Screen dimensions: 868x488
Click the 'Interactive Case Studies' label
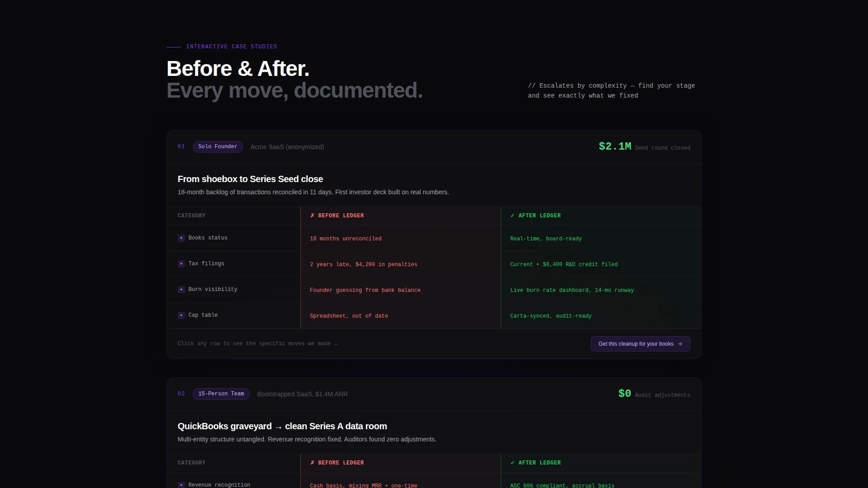231,47
